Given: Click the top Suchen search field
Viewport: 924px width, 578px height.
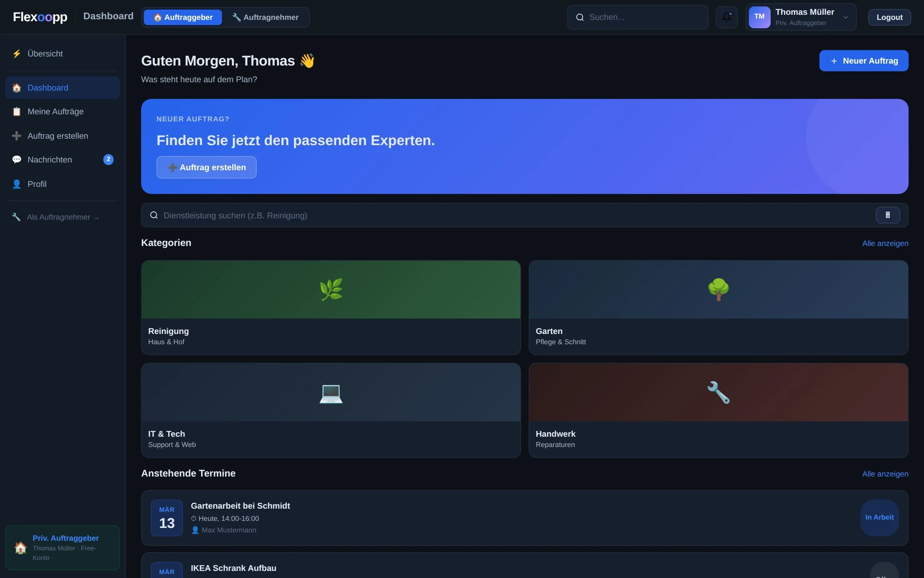Looking at the screenshot, I should (x=637, y=17).
